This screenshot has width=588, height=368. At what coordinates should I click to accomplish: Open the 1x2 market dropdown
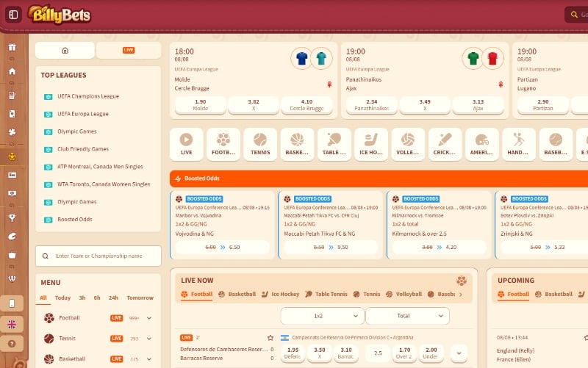(x=322, y=316)
